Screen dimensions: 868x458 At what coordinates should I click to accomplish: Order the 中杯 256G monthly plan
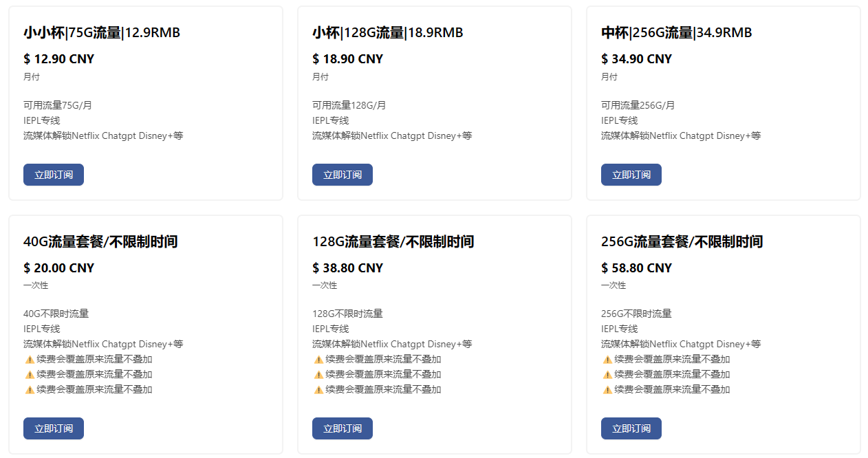point(631,175)
